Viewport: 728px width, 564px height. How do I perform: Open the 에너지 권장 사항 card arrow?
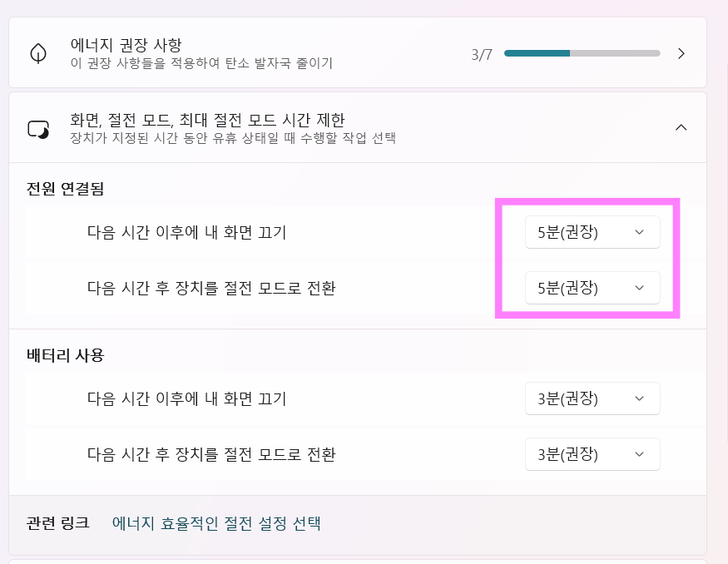click(x=681, y=52)
